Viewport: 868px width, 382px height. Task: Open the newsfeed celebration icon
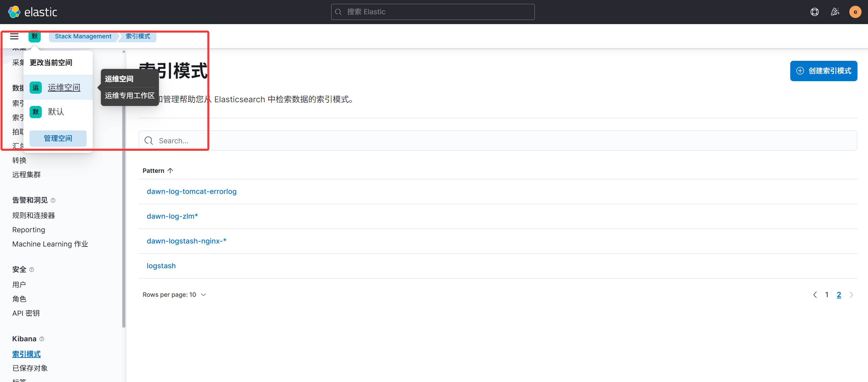point(835,12)
